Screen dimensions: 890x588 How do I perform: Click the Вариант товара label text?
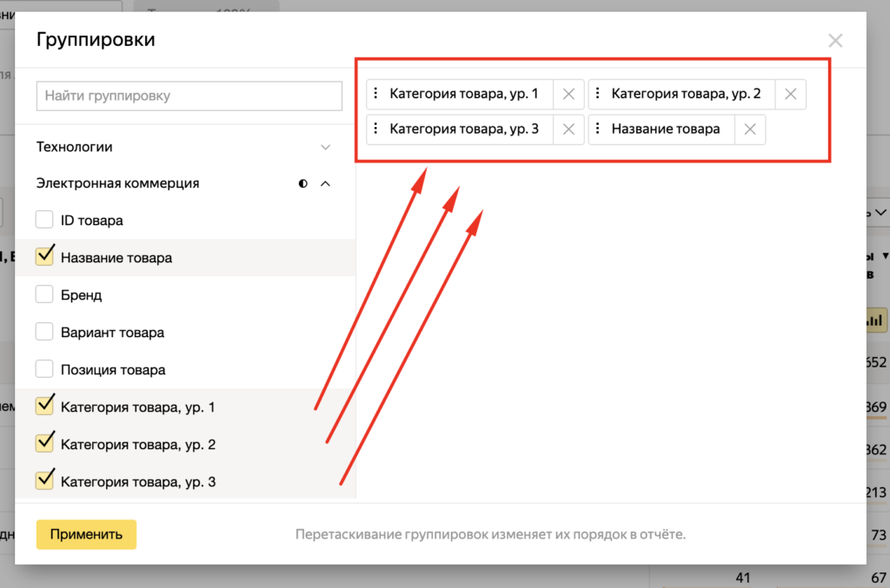coord(112,333)
